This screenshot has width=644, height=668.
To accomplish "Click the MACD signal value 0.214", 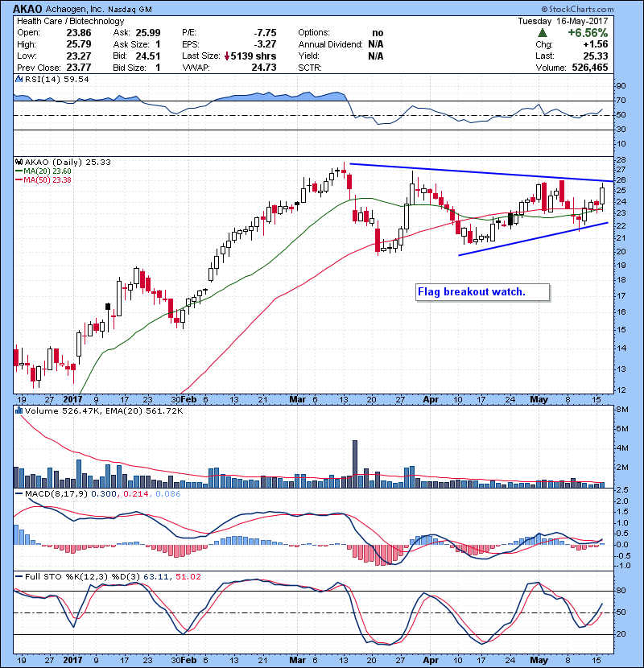I will coord(135,494).
